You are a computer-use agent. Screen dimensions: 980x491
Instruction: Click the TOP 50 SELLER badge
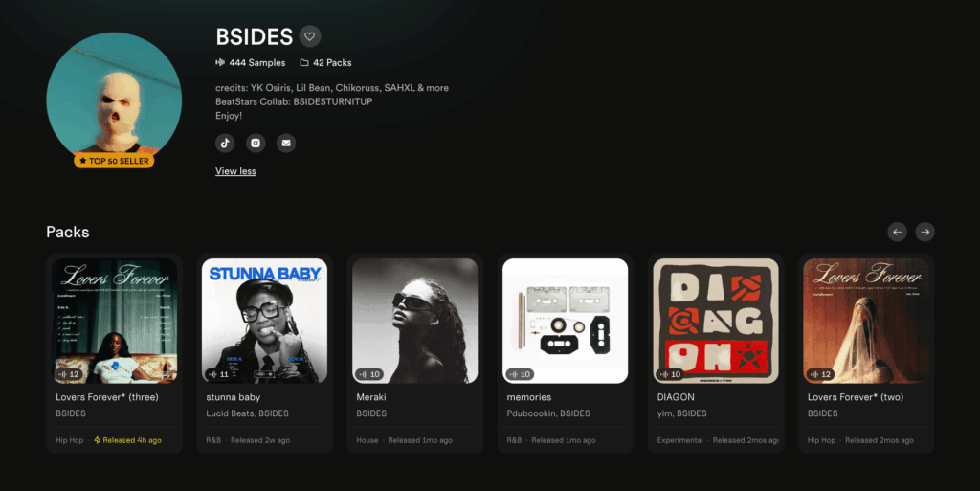tap(114, 161)
